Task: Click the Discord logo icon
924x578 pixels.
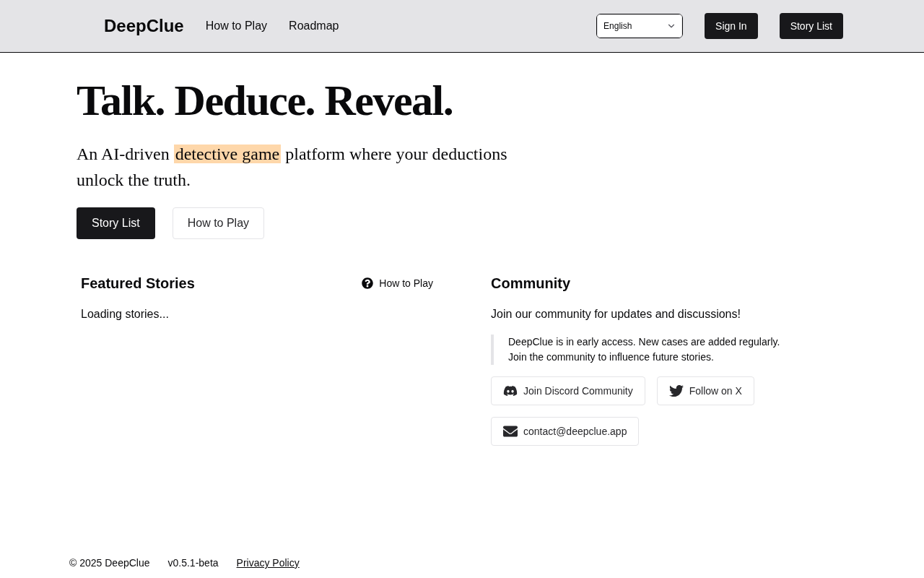Action: point(510,391)
